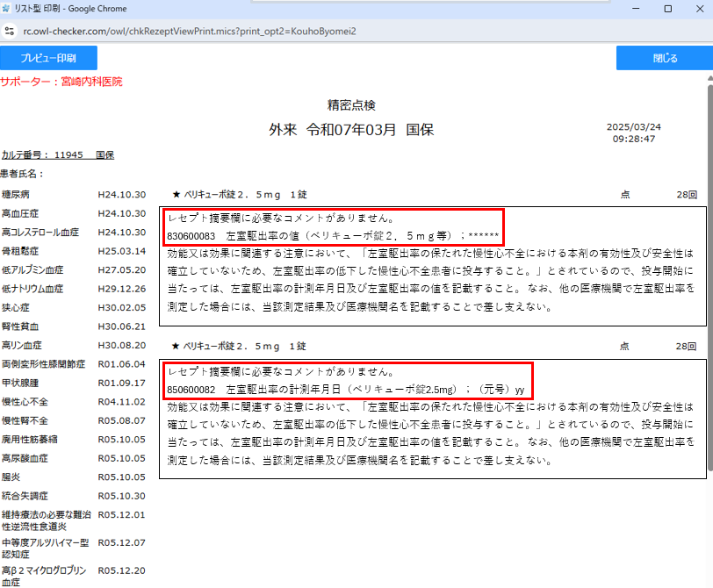Select the 維持療法の必要な難治性逆流性食道炎 row
713x588 pixels.
[74, 520]
